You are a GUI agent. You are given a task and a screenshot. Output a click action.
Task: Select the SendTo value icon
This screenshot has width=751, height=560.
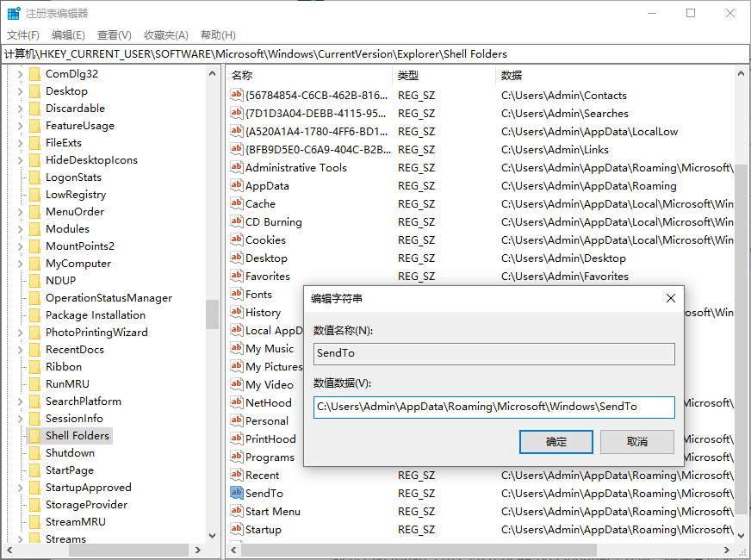(x=237, y=494)
